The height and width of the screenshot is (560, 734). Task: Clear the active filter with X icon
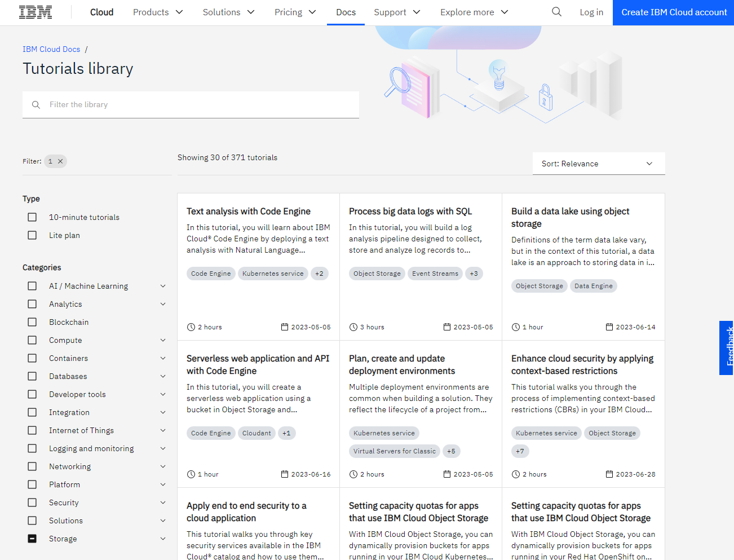tap(60, 161)
